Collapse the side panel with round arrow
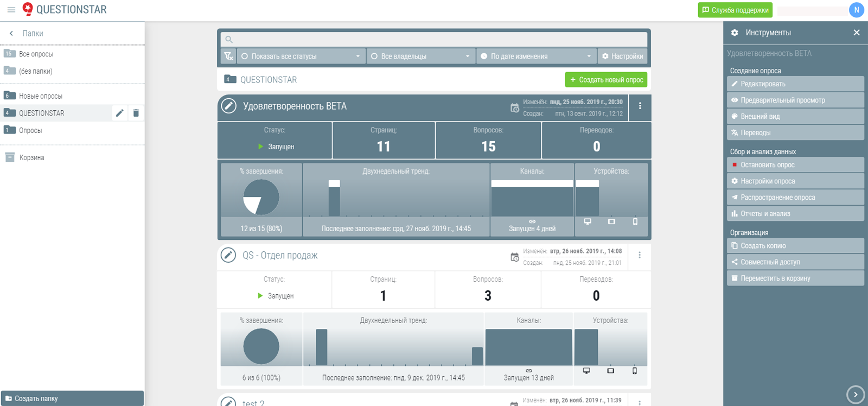Image resolution: width=868 pixels, height=406 pixels. [x=856, y=395]
